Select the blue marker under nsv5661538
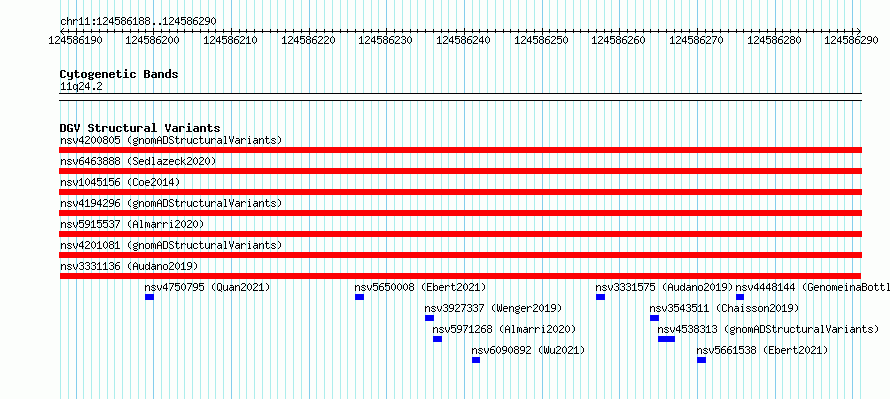This screenshot has width=890, height=399. [x=702, y=360]
